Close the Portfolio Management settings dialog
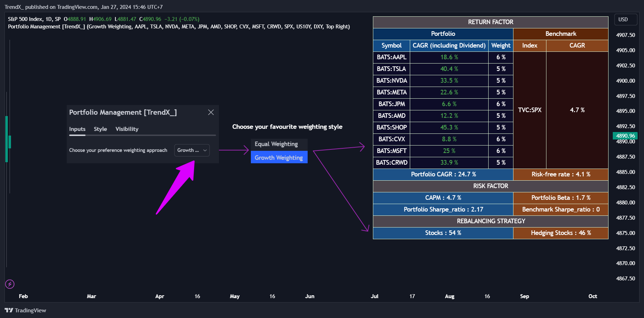The image size is (644, 318). click(211, 112)
